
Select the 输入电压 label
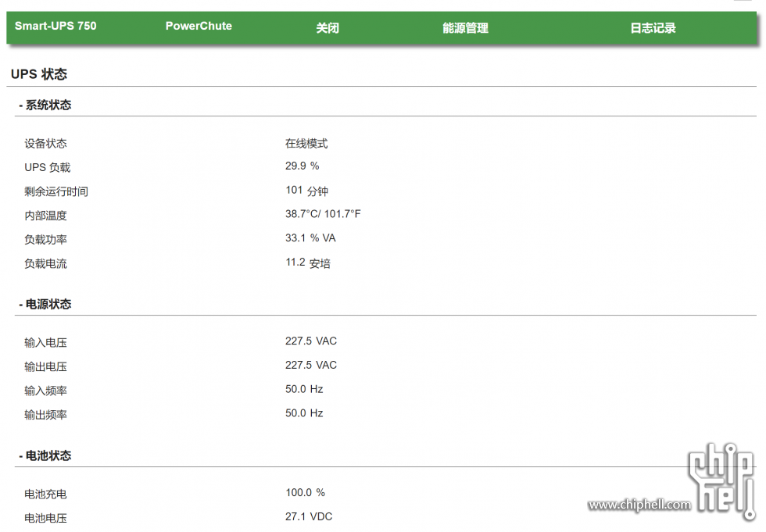tap(45, 343)
